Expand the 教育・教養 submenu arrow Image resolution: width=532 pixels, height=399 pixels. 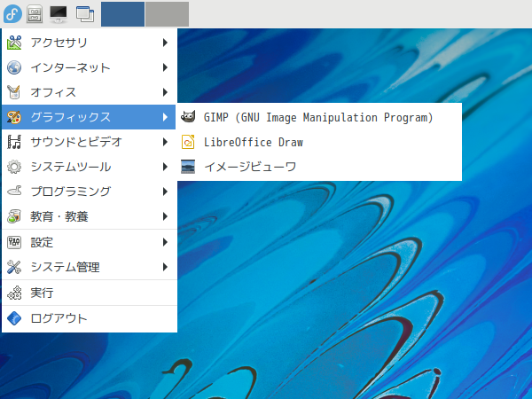point(165,216)
